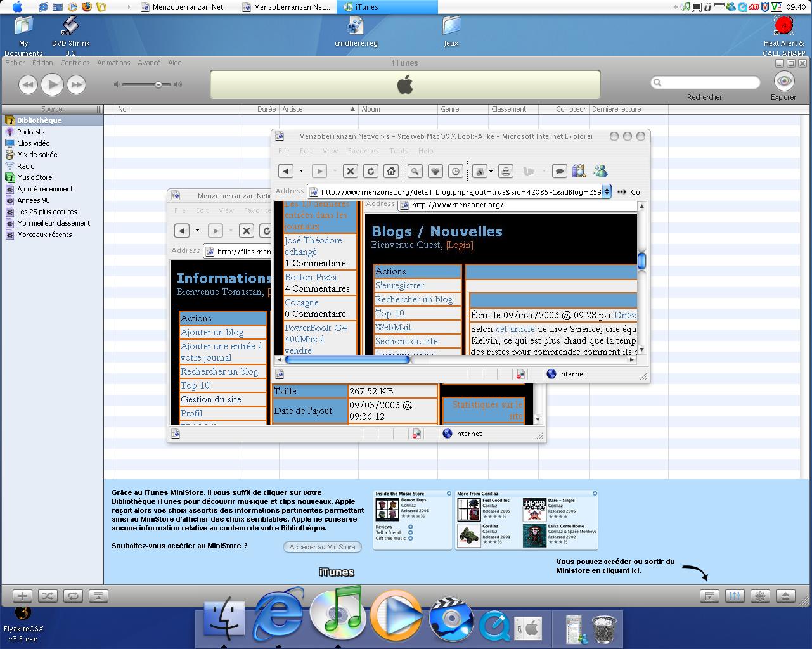The height and width of the screenshot is (649, 812).
Task: Click the front IE Discuss speech-bubble button
Action: click(x=559, y=171)
